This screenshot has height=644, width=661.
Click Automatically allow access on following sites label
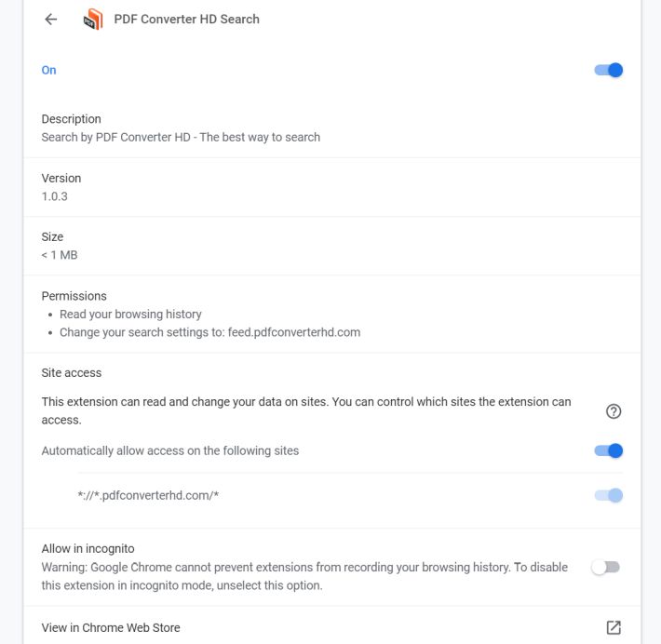[170, 450]
